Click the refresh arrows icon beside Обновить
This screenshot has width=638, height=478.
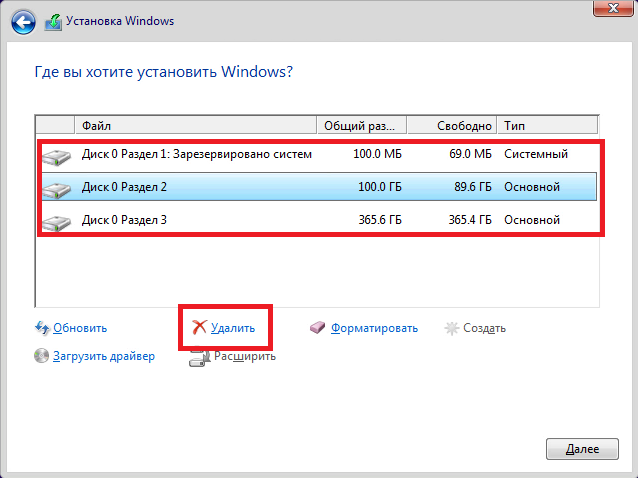42,328
